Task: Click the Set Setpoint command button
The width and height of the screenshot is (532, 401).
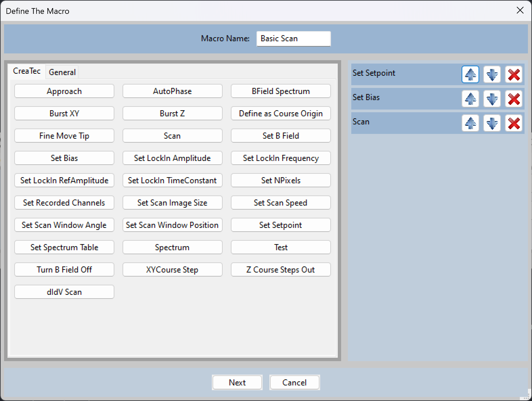Action: point(281,225)
